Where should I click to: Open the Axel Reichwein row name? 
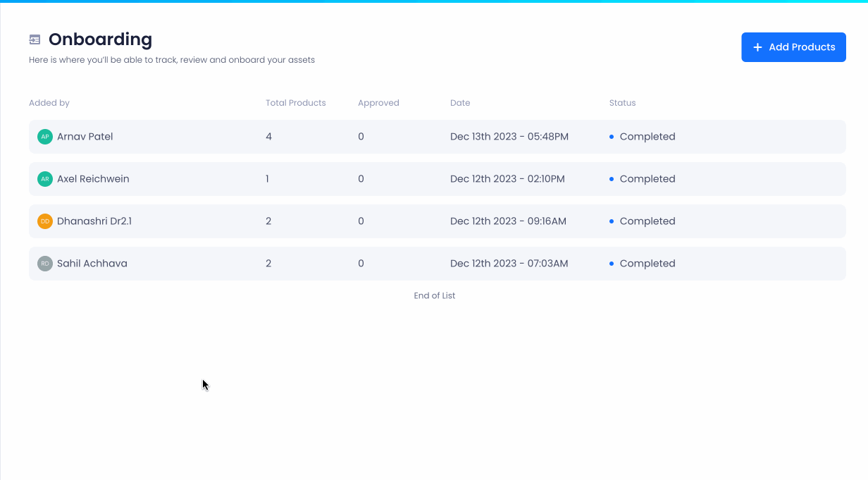[93, 179]
